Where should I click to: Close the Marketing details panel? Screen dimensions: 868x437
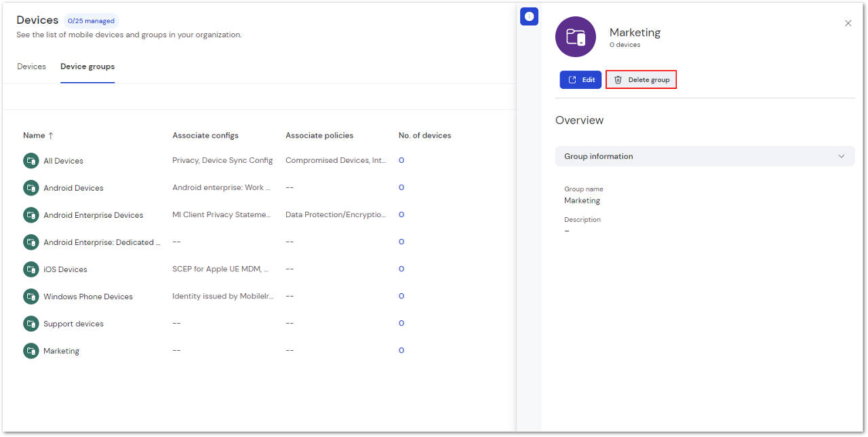pyautogui.click(x=848, y=23)
